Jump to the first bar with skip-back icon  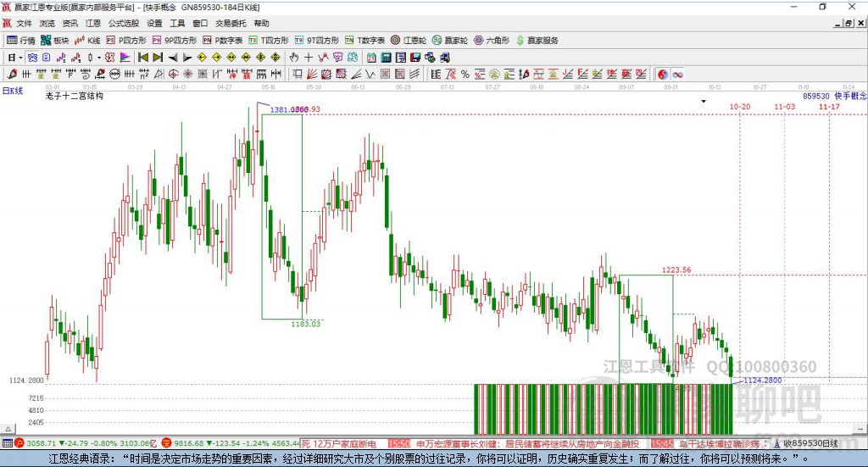143,58
